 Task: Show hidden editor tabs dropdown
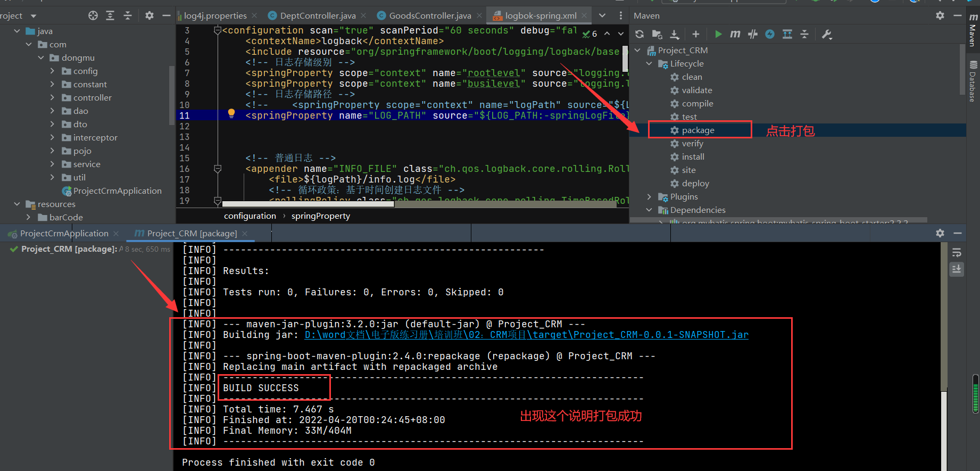[x=602, y=16]
